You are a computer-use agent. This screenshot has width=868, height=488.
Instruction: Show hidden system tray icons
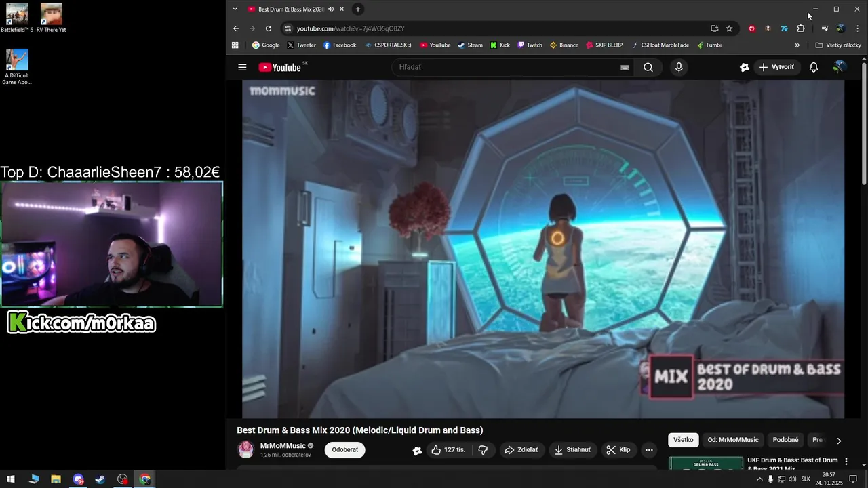pyautogui.click(x=759, y=479)
